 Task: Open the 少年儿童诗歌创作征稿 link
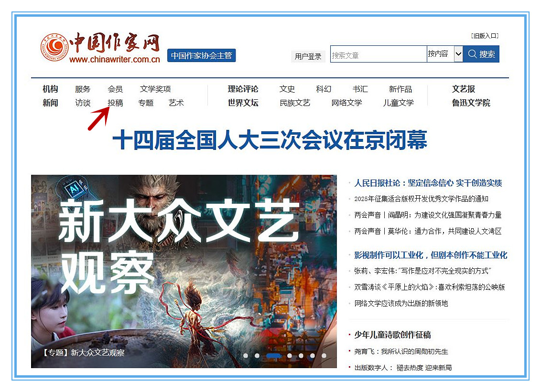click(392, 335)
